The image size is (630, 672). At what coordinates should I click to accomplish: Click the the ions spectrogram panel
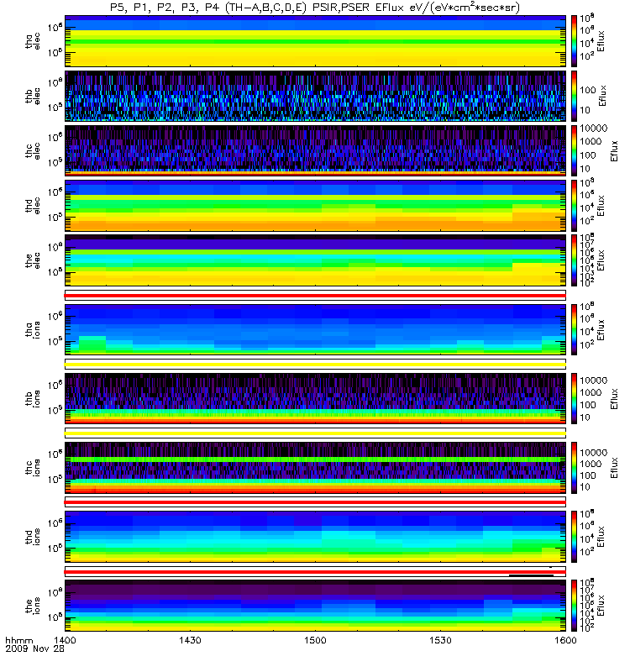pyautogui.click(x=315, y=605)
